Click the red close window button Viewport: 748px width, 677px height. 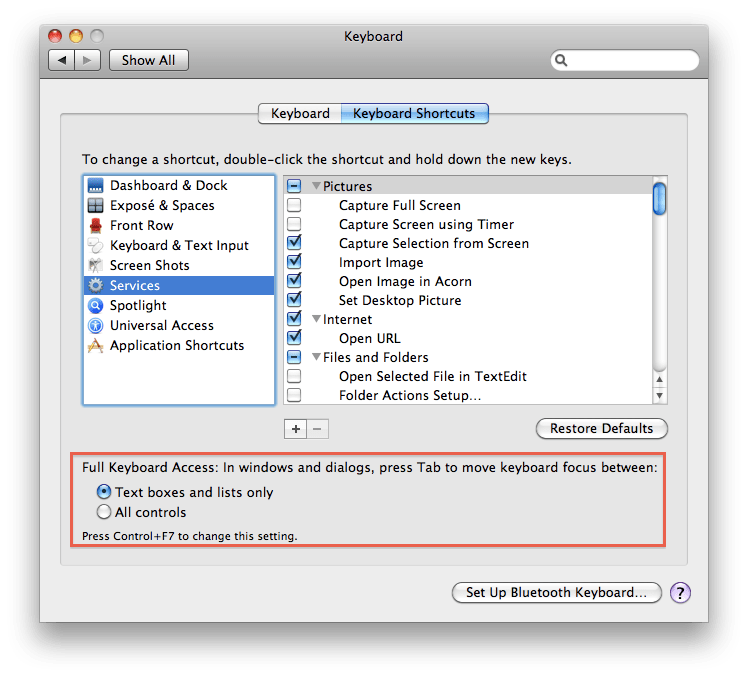tap(55, 36)
